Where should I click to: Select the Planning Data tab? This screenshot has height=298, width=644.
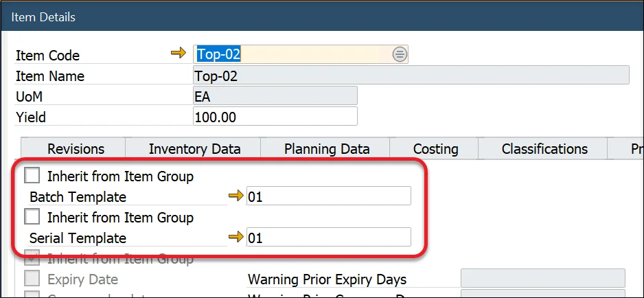tap(327, 148)
